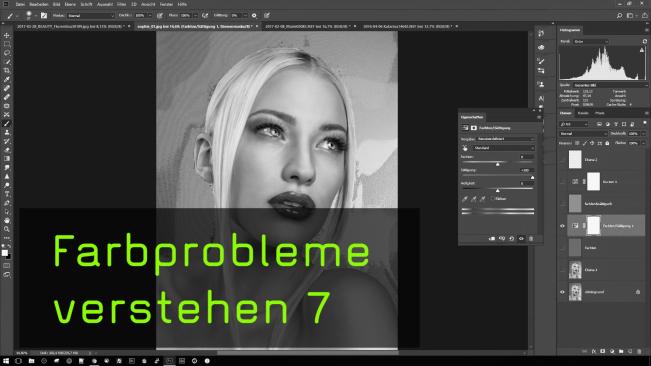Open the Properties preset dropdown
Image resolution: width=651 pixels, height=366 pixels.
pyautogui.click(x=505, y=139)
